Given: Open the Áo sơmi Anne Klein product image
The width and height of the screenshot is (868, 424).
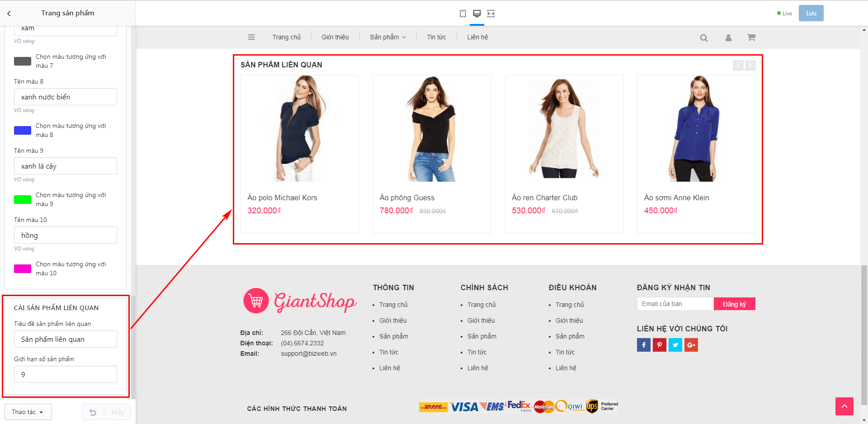Looking at the screenshot, I should (696, 129).
